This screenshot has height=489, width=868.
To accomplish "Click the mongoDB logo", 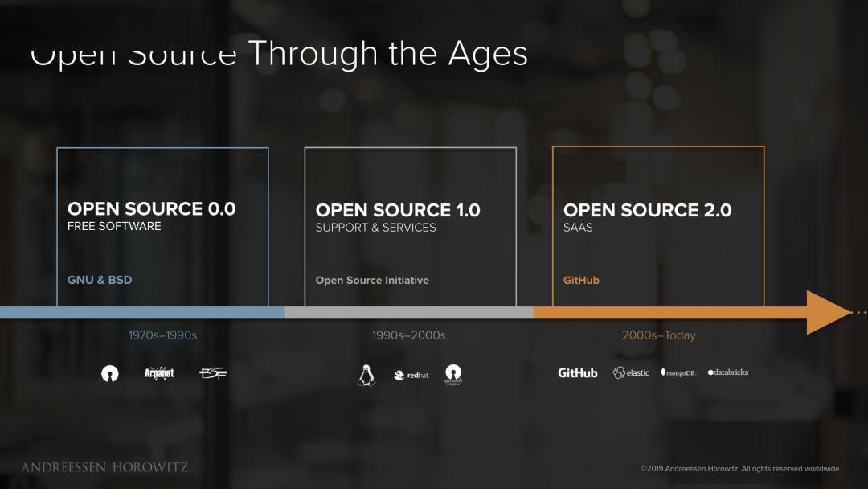I will click(x=678, y=372).
